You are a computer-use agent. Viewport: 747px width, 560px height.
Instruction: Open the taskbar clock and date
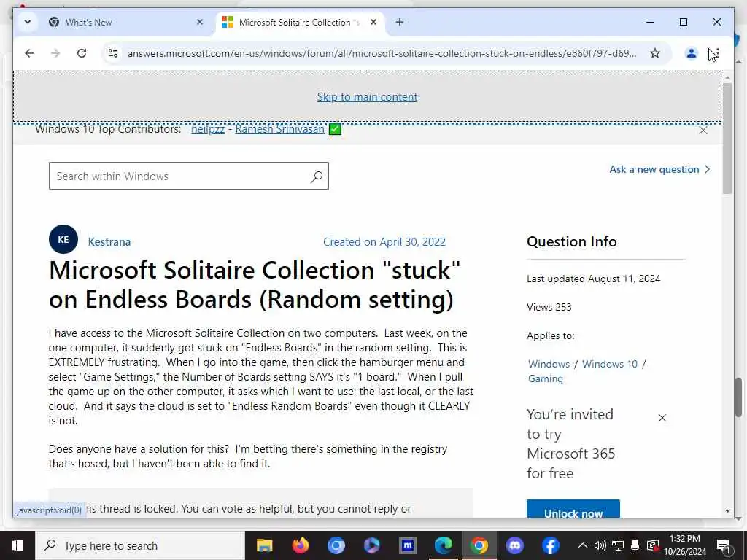tap(684, 545)
